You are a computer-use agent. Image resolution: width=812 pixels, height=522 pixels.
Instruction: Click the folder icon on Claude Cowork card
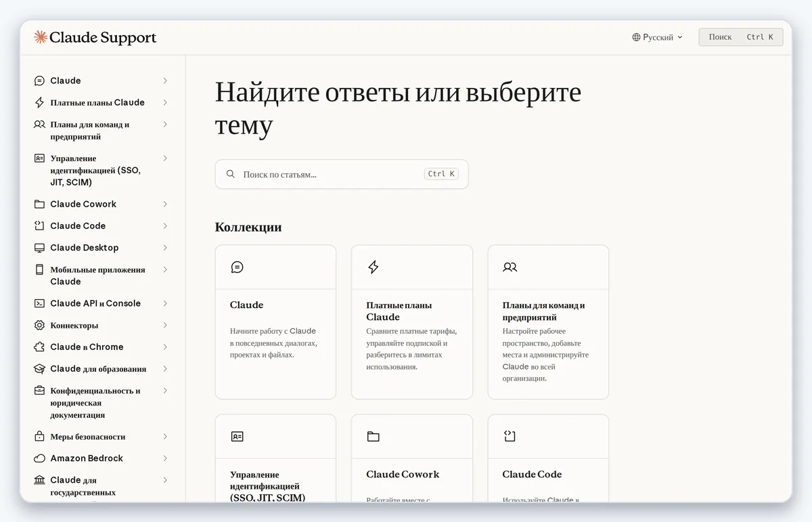coord(373,437)
